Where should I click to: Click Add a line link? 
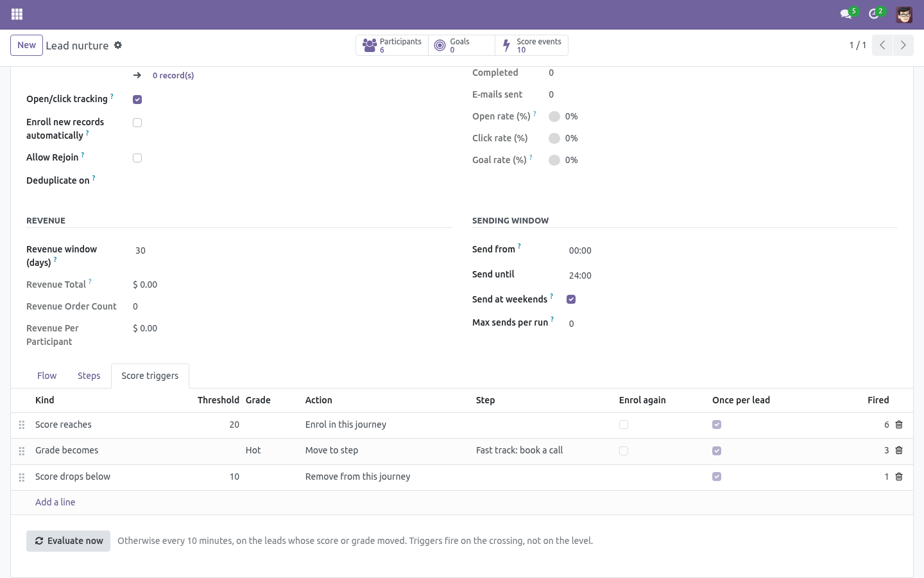coord(55,502)
